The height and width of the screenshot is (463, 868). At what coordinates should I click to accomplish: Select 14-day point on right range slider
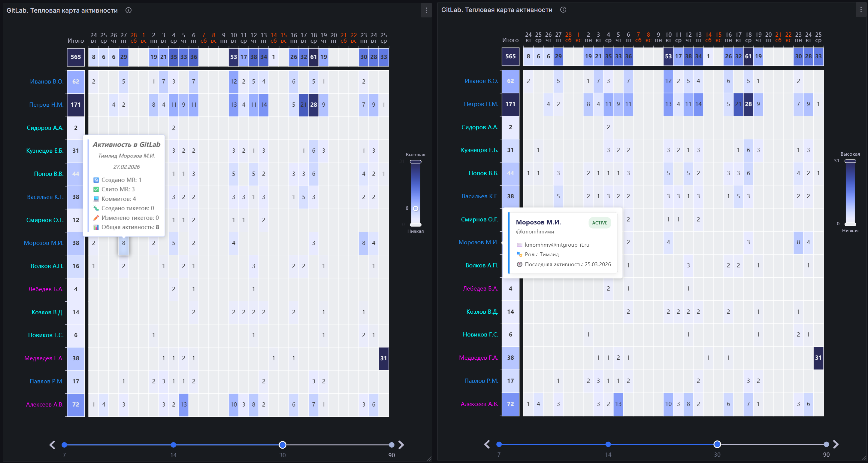point(608,444)
